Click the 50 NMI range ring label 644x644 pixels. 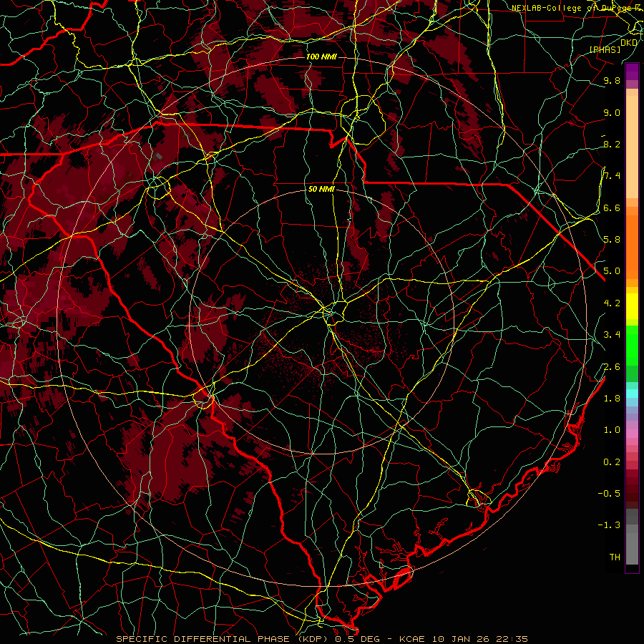(x=321, y=190)
